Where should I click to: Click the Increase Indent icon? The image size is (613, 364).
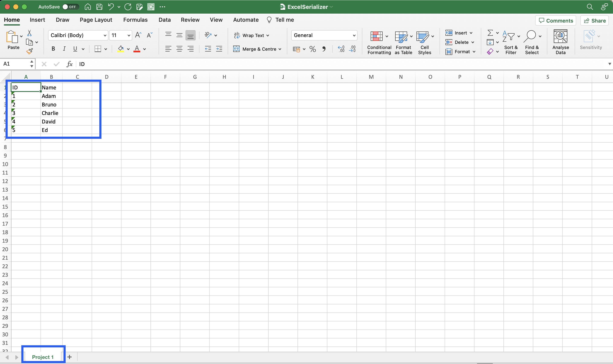219,49
